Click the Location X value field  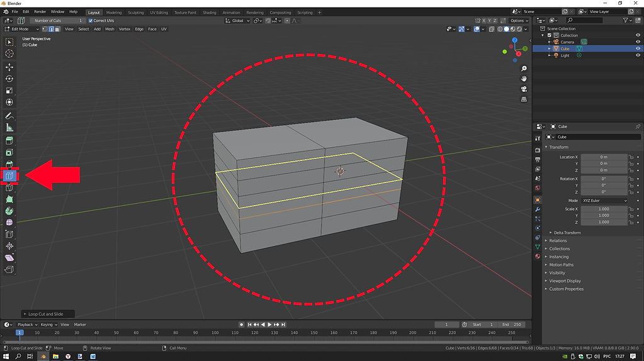pos(604,157)
